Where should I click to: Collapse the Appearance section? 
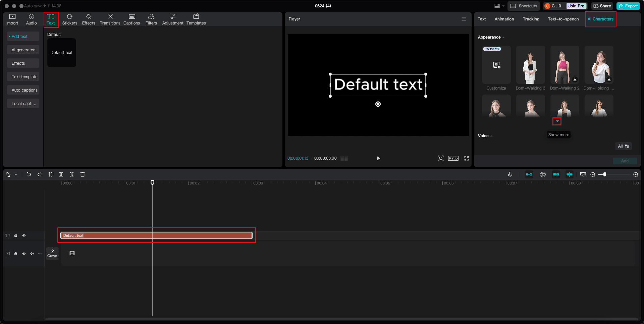(x=503, y=38)
